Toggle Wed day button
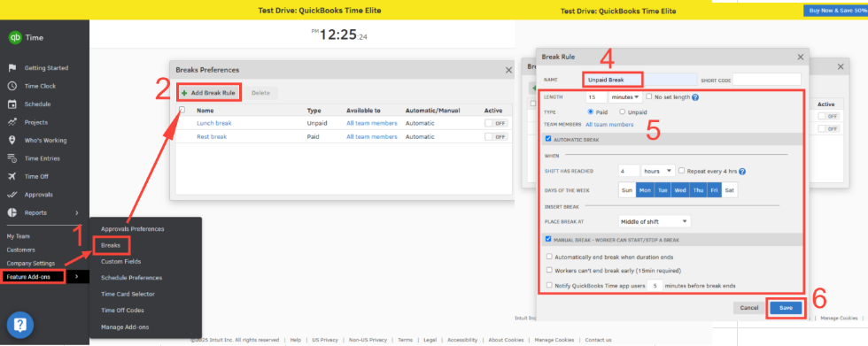The width and height of the screenshot is (868, 346). (x=680, y=190)
